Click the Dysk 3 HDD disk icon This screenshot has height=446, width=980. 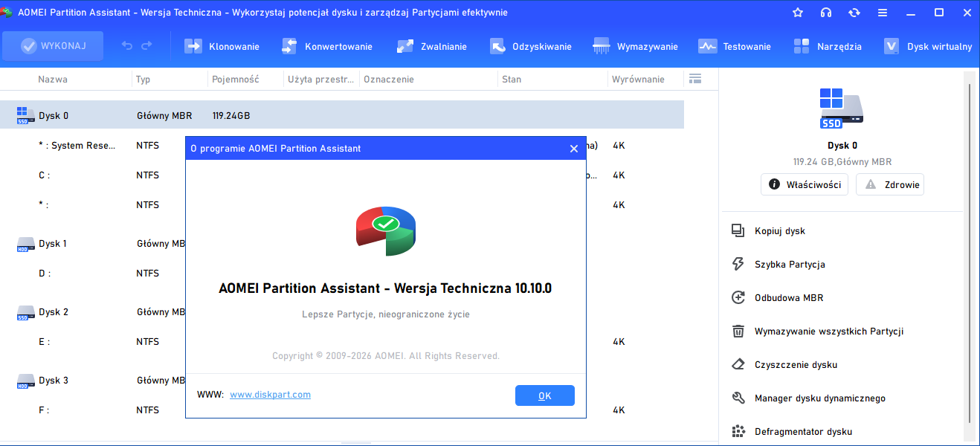pyautogui.click(x=25, y=381)
